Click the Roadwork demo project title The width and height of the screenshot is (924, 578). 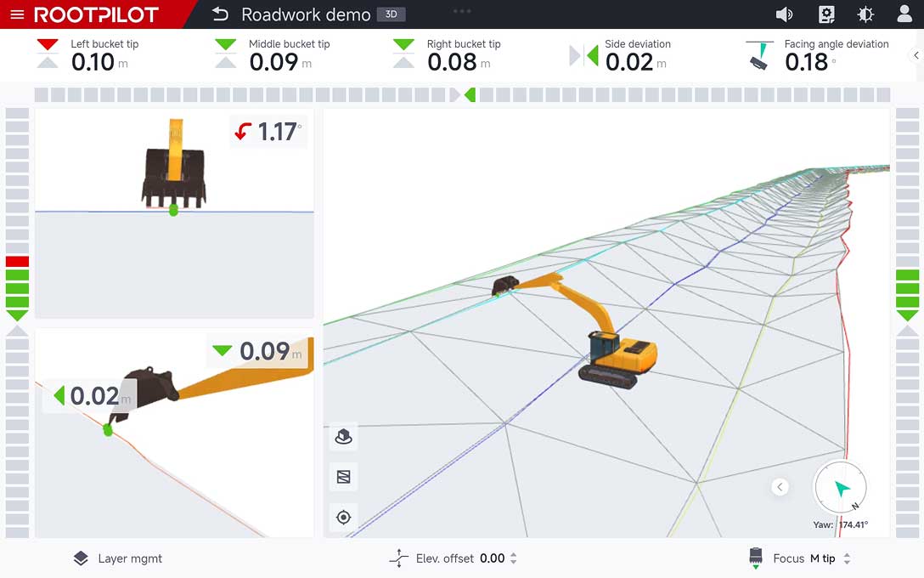point(306,14)
